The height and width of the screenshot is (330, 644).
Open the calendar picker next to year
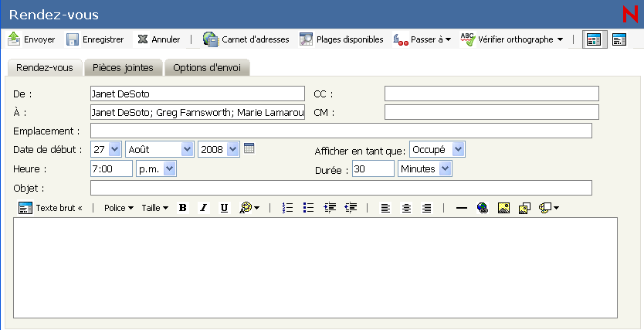coord(249,148)
